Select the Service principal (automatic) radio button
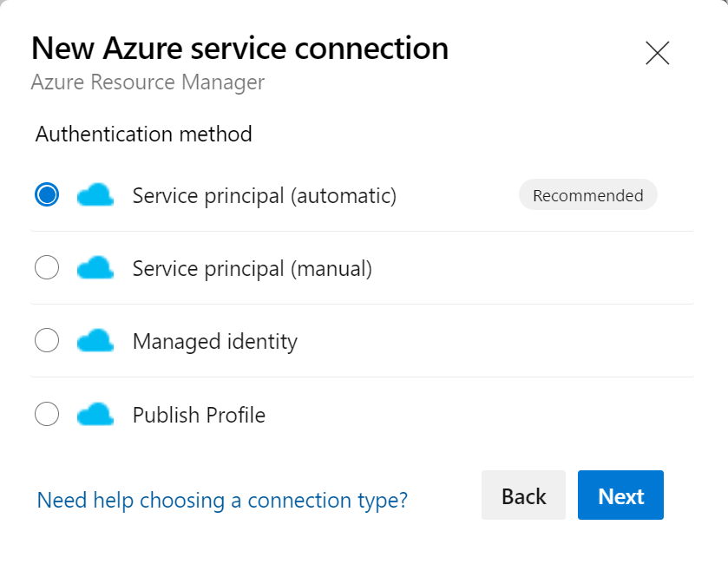Image resolution: width=728 pixels, height=564 pixels. coord(47,195)
